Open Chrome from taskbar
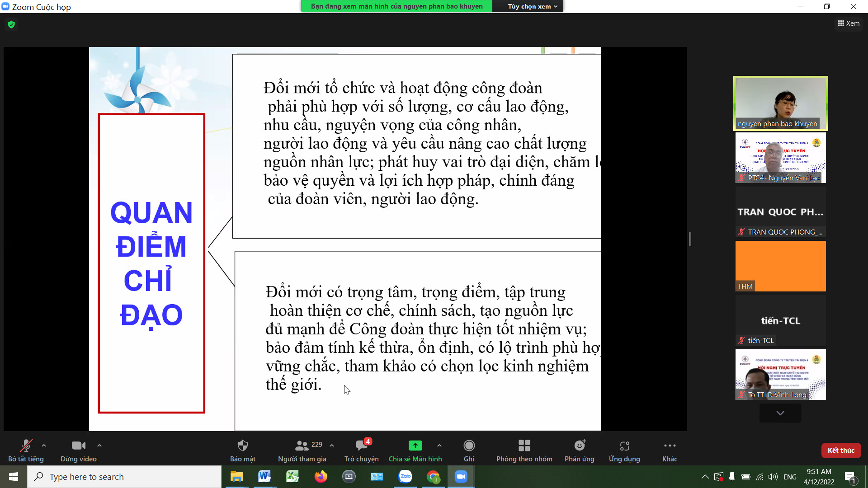This screenshot has height=488, width=868. coord(433,477)
